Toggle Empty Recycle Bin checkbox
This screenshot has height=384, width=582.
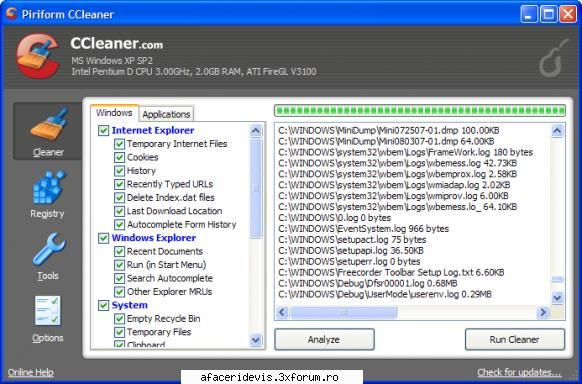click(x=119, y=319)
